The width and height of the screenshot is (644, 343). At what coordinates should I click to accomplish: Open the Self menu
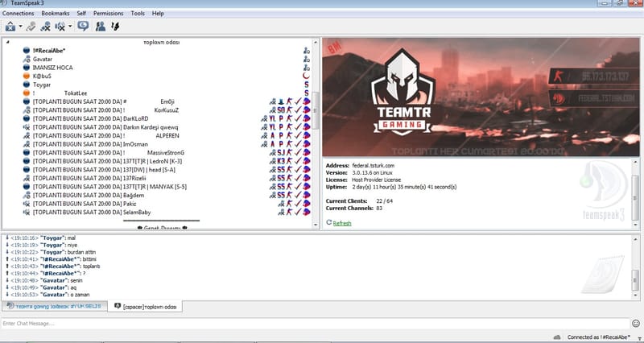coord(81,13)
